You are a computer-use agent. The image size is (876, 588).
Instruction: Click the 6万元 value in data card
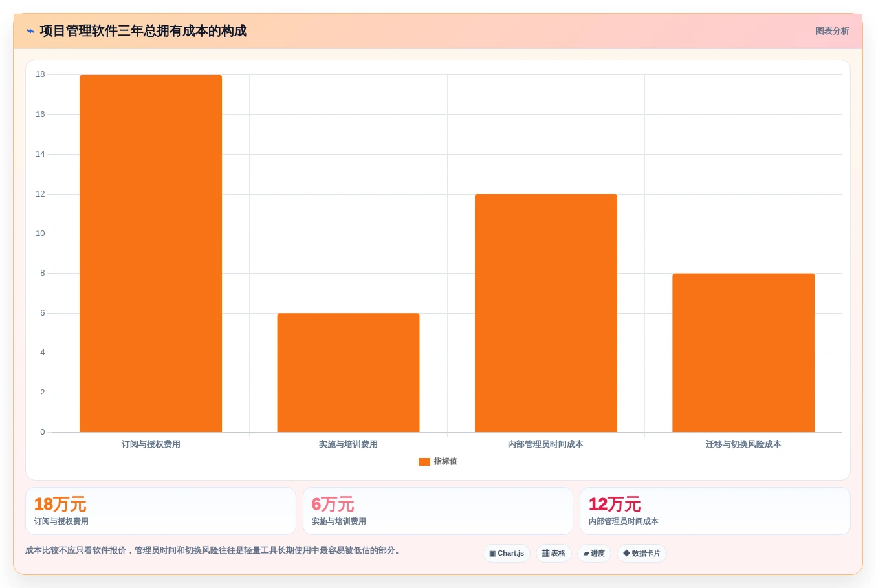click(333, 505)
